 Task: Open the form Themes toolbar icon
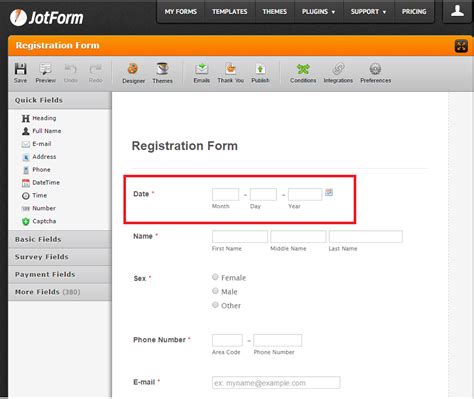point(162,73)
